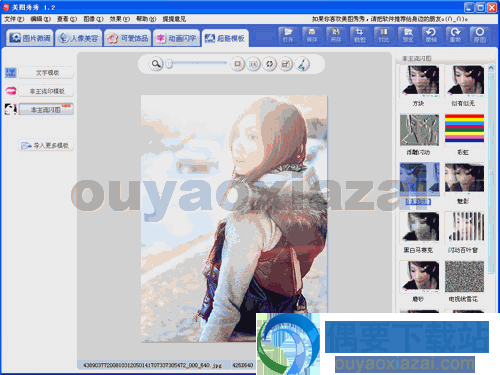Click the 导入更多模板 button

(x=46, y=145)
